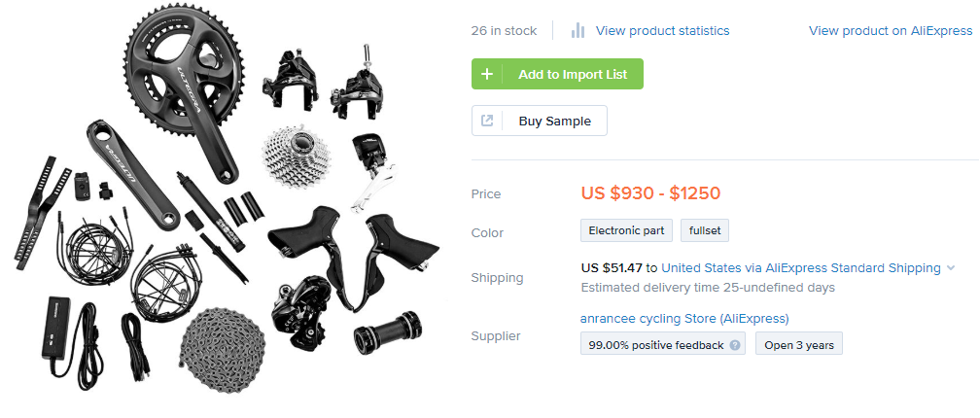Viewport: 980px width, 418px height.
Task: Click the plus icon on the import button
Action: pos(487,74)
